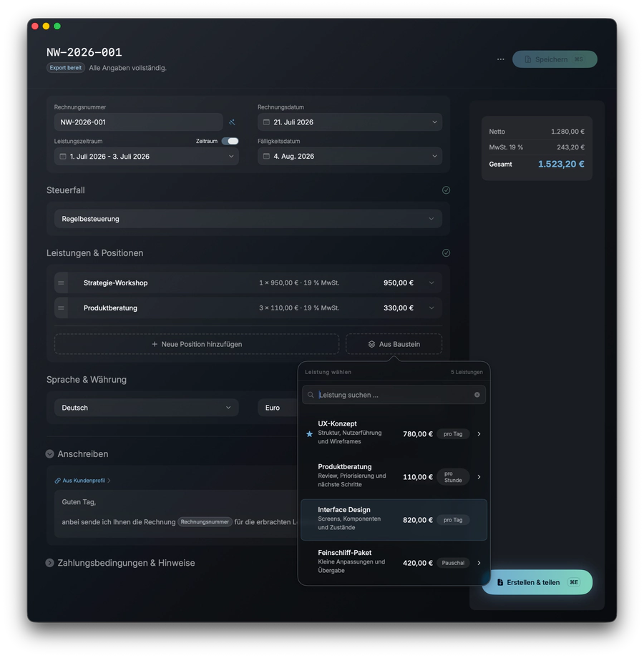Viewport: 644px width, 658px height.
Task: Select the Produktberatung service in popup
Action: (394, 476)
